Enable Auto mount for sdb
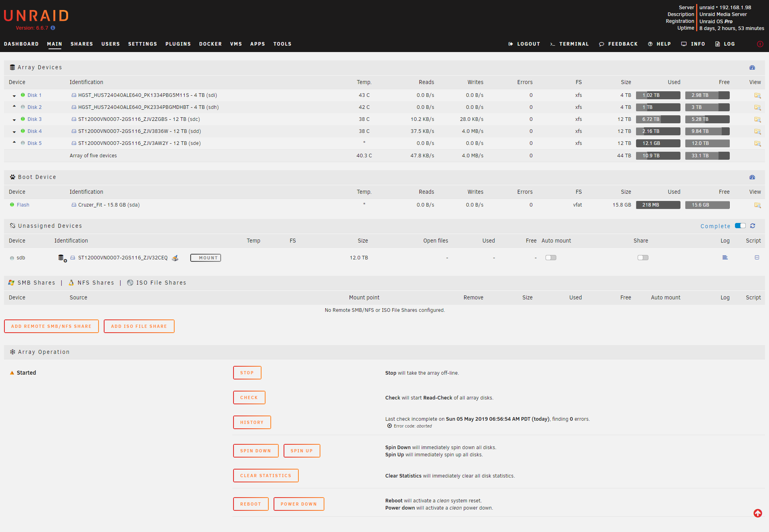 (x=551, y=257)
